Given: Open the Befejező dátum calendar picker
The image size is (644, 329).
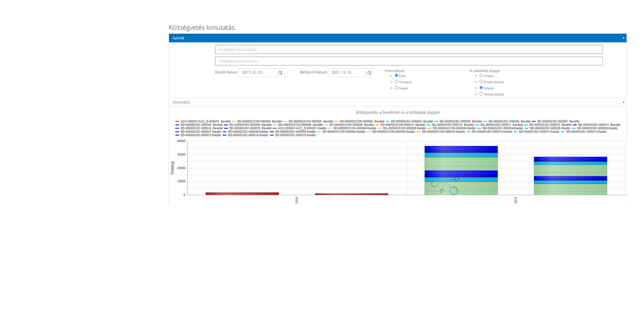Looking at the screenshot, I should click(369, 73).
